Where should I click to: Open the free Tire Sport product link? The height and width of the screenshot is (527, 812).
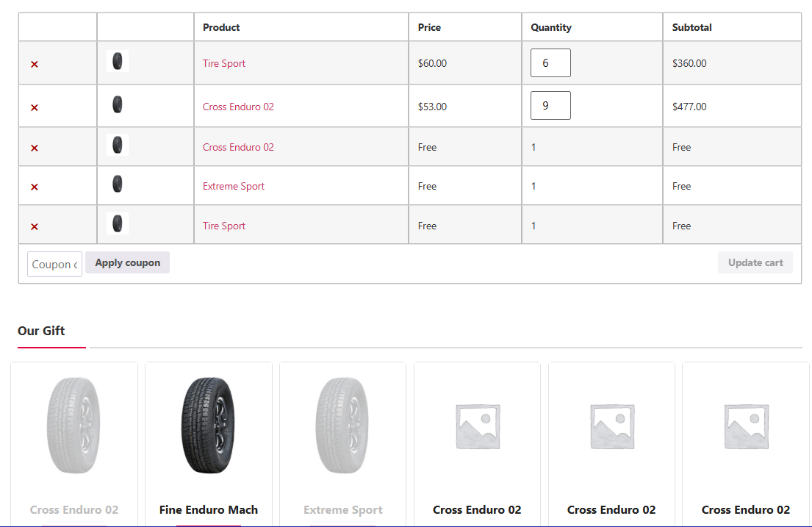pyautogui.click(x=224, y=226)
